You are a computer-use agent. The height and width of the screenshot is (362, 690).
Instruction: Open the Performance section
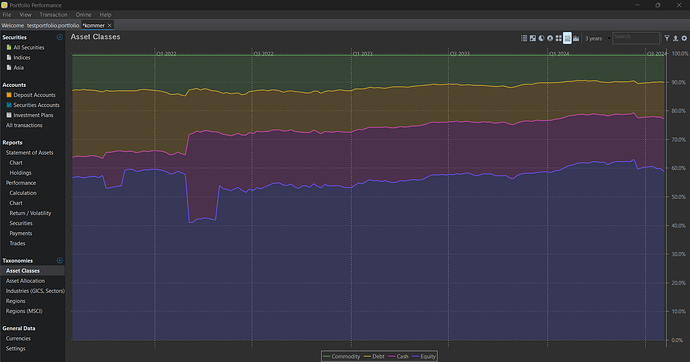(x=21, y=183)
